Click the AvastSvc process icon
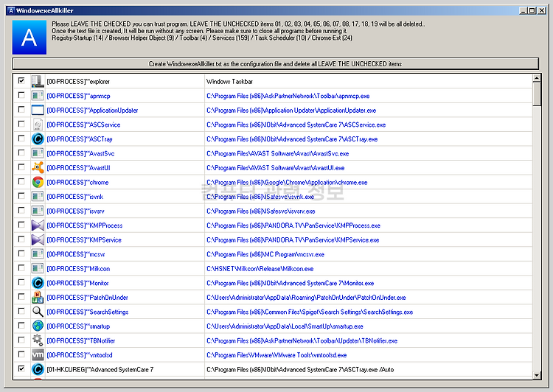This screenshot has height=392, width=553. coord(38,153)
